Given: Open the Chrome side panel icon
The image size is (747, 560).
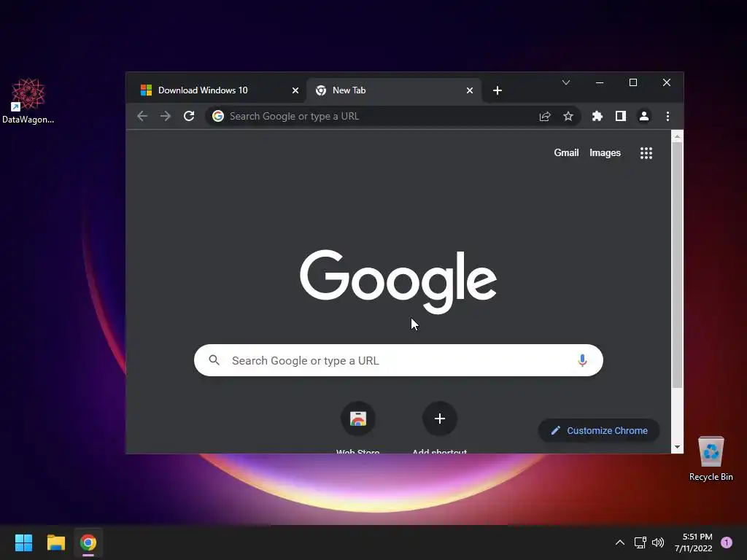Looking at the screenshot, I should tap(620, 116).
